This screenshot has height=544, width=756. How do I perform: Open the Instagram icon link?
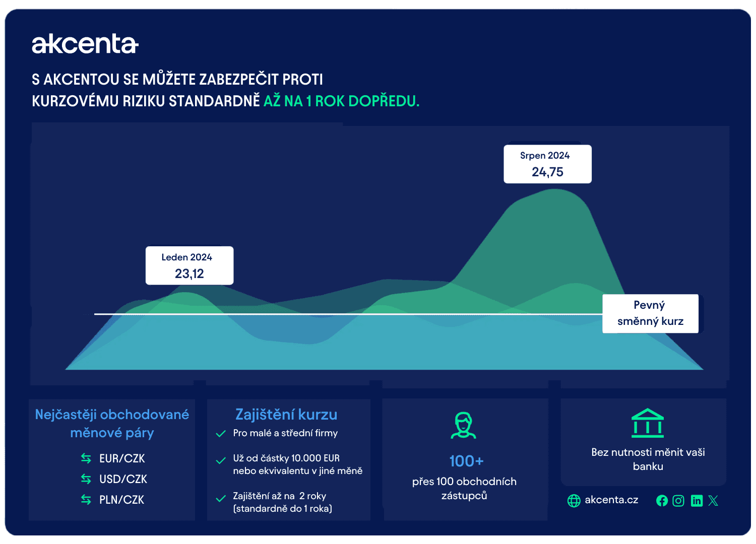pos(678,501)
